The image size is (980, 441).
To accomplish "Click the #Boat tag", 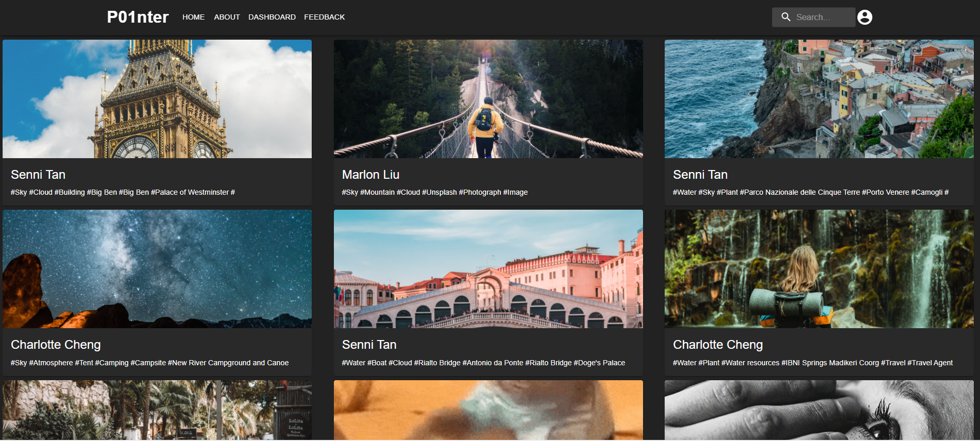I will (x=377, y=363).
